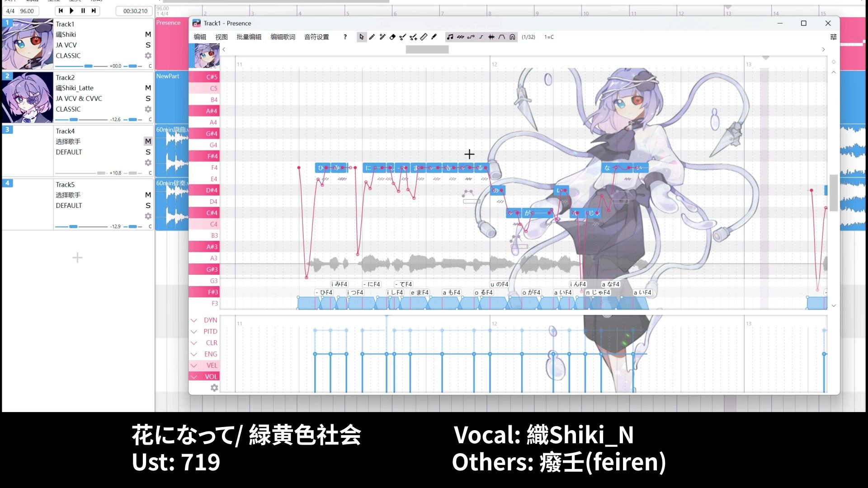Toggle vibrato display wavy icon
Viewport: 868px width, 488px height.
460,37
